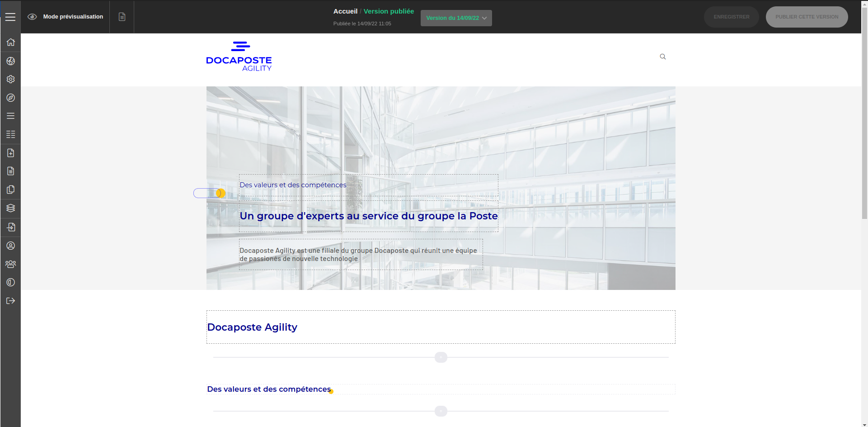Screen dimensions: 868x427
Task: Open the two-column list icon in sidebar
Action: click(11, 134)
